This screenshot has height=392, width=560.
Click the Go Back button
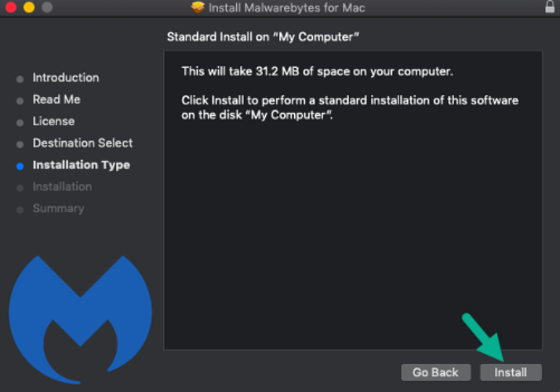[436, 372]
